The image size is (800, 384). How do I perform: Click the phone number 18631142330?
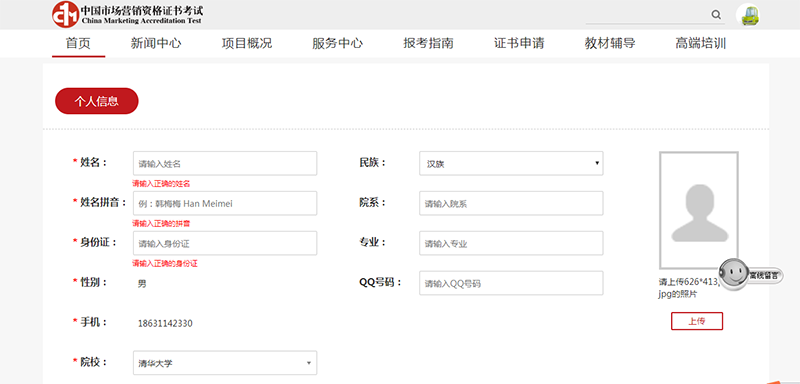click(x=165, y=323)
